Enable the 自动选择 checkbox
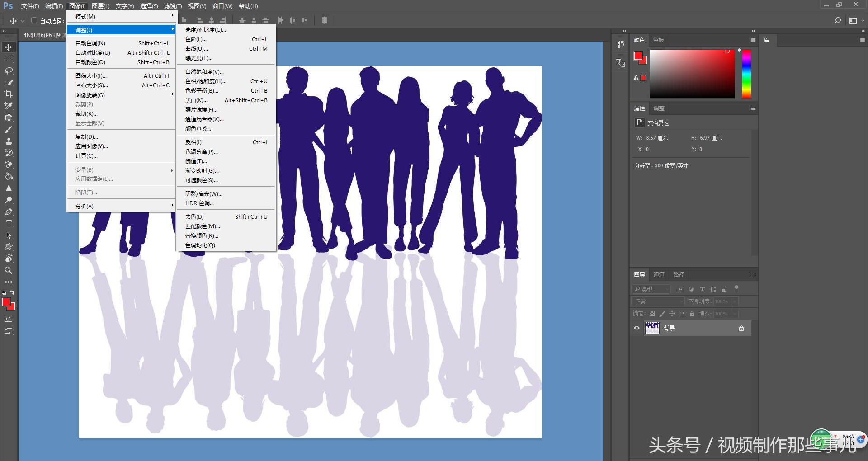Screen dimensions: 868x461 [x=34, y=20]
